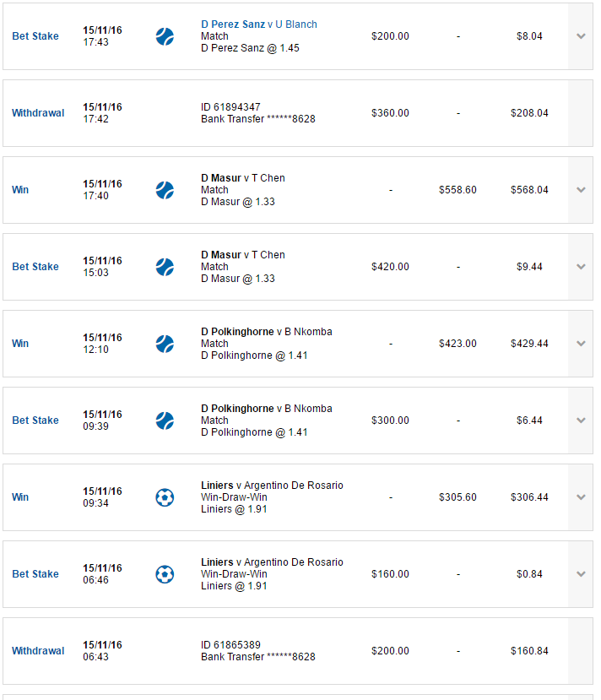The width and height of the screenshot is (601, 700).
Task: Click Withdrawal label for ID 61865389
Action: pos(38,651)
